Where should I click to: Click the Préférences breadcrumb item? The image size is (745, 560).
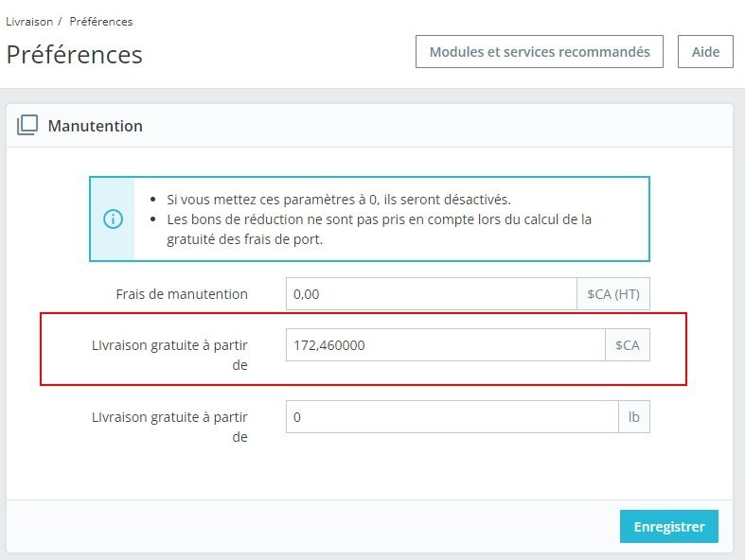[x=101, y=21]
